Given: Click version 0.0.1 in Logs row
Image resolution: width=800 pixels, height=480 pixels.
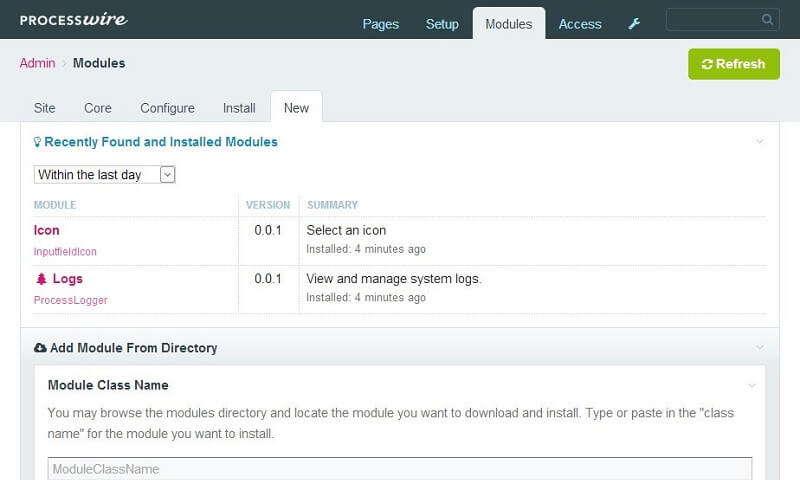Looking at the screenshot, I should coord(268,279).
